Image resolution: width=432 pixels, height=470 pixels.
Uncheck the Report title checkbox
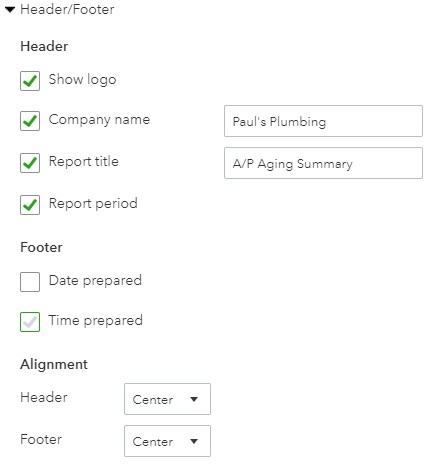click(x=30, y=163)
